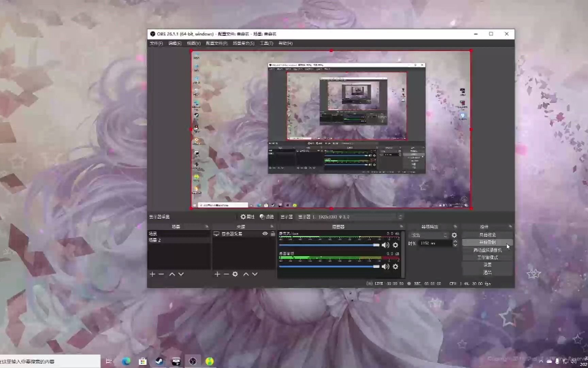Pop out the Sources dock panel
This screenshot has height=368, width=588.
tap(272, 227)
